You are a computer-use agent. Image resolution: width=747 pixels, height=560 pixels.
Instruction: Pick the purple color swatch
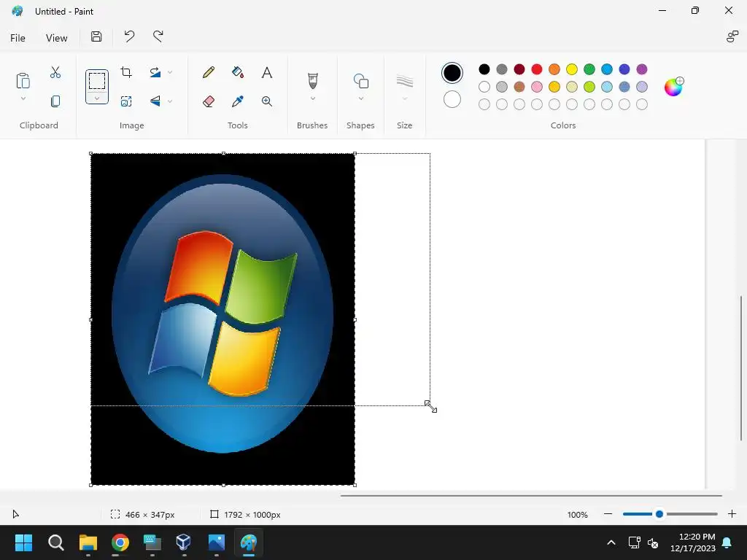point(642,69)
